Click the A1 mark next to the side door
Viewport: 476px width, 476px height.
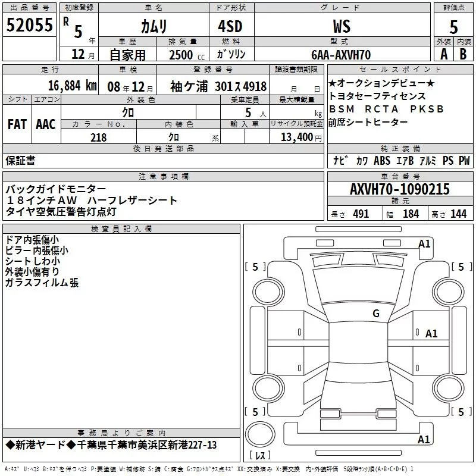(x=431, y=334)
